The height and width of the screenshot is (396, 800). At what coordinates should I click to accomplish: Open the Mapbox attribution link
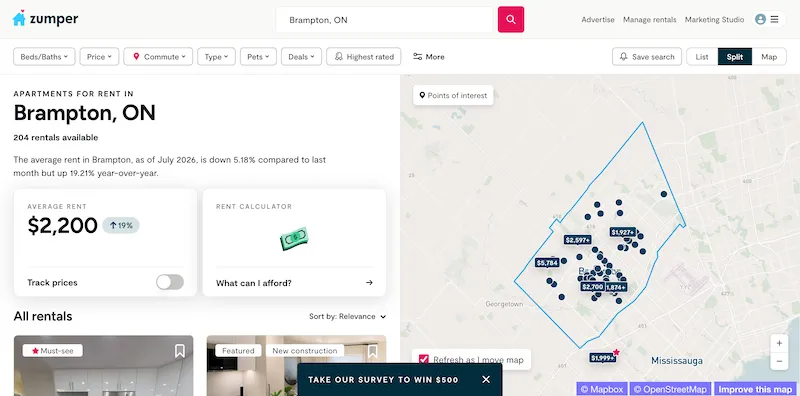pyautogui.click(x=602, y=389)
